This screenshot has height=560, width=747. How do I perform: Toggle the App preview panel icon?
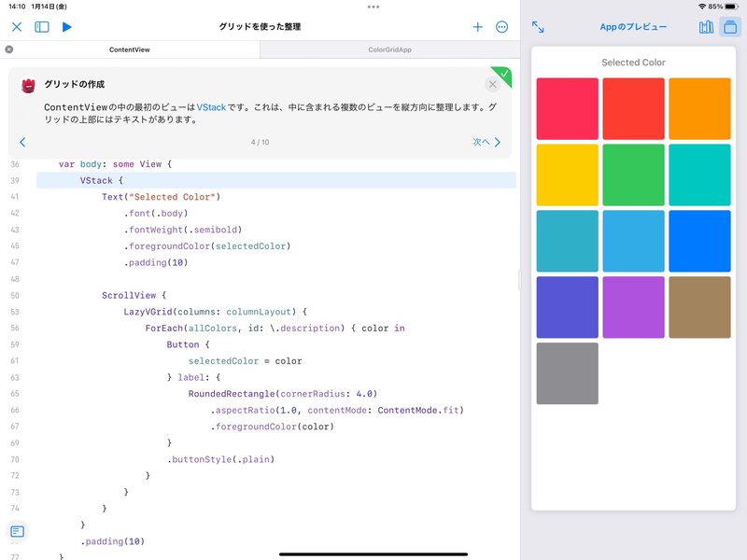[730, 27]
